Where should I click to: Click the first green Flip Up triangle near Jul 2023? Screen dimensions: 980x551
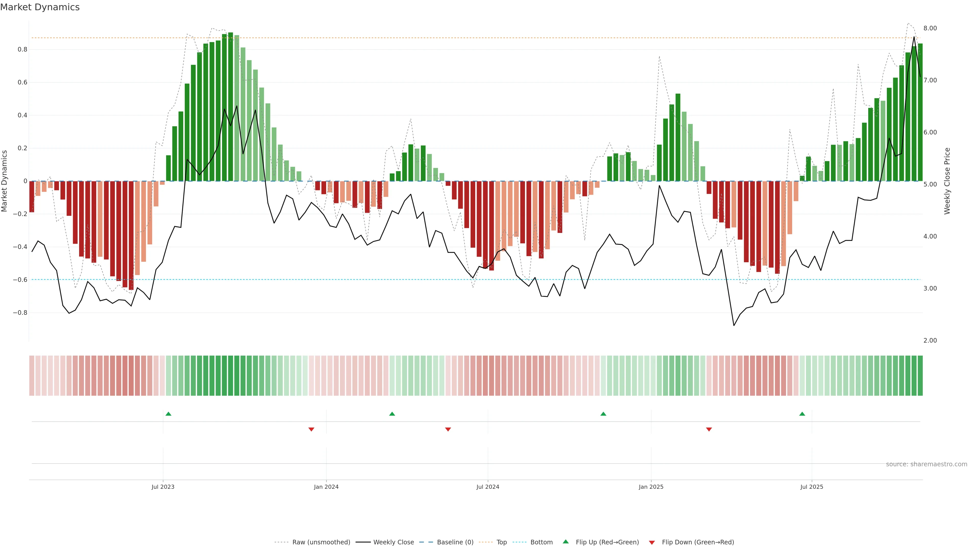tap(168, 414)
